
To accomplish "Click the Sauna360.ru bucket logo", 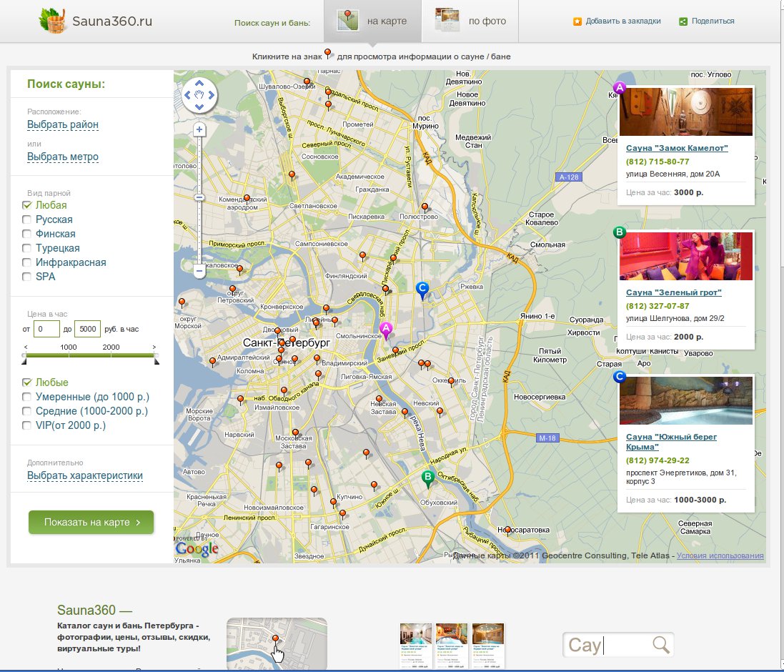I will (x=52, y=21).
